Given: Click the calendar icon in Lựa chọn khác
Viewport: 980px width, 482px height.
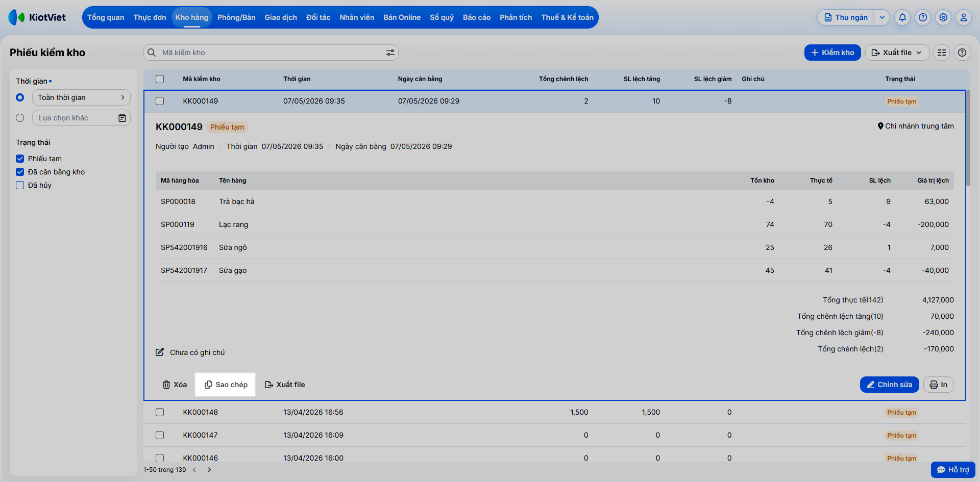Looking at the screenshot, I should coord(122,118).
